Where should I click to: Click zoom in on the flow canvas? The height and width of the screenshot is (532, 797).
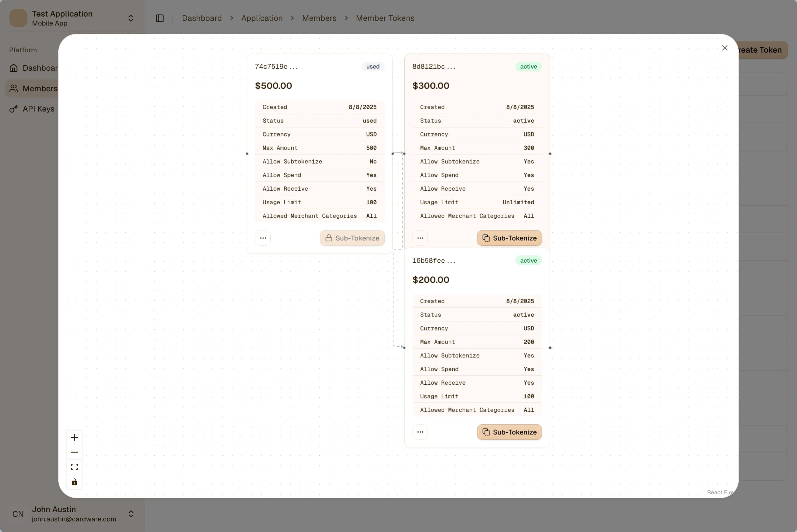75,437
